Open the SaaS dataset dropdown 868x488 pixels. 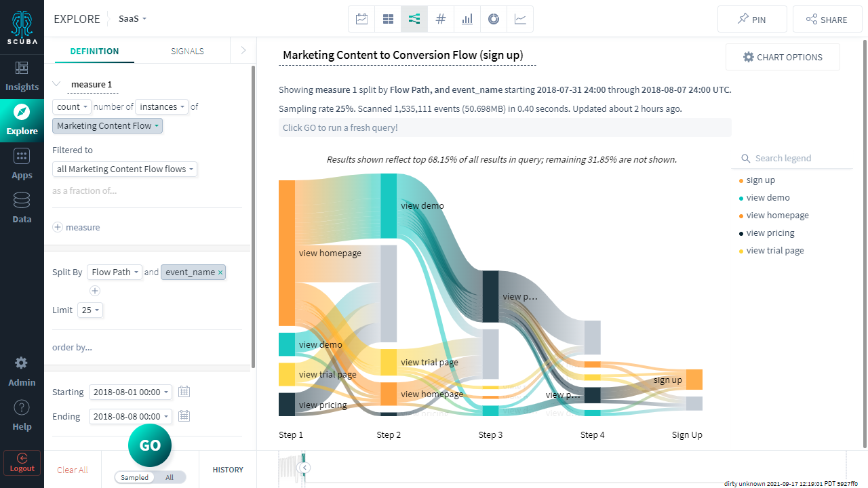point(132,18)
